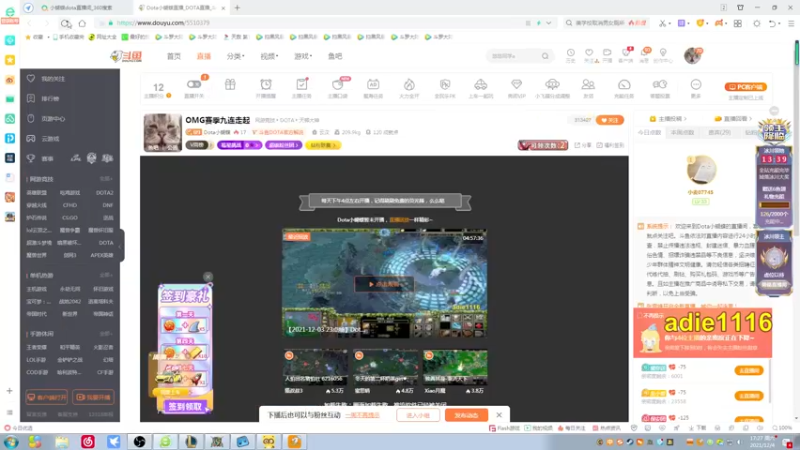Expand 全部 beside 手游休闲 section
800x450 pixels.
tap(106, 334)
